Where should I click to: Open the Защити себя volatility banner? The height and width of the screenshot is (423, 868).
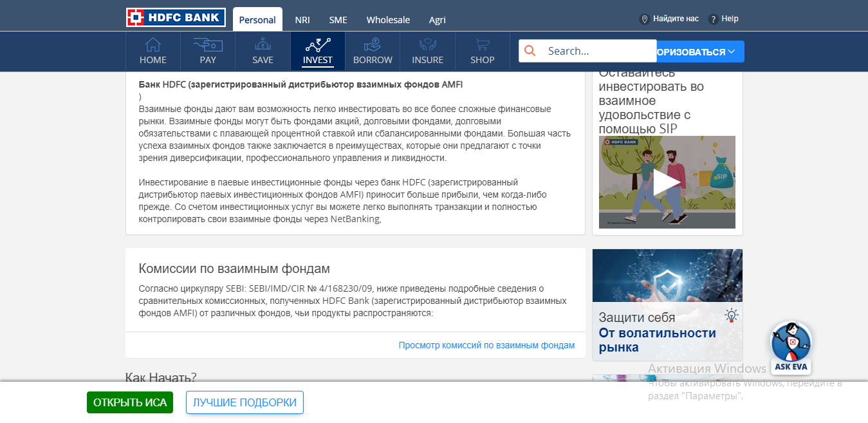point(667,305)
